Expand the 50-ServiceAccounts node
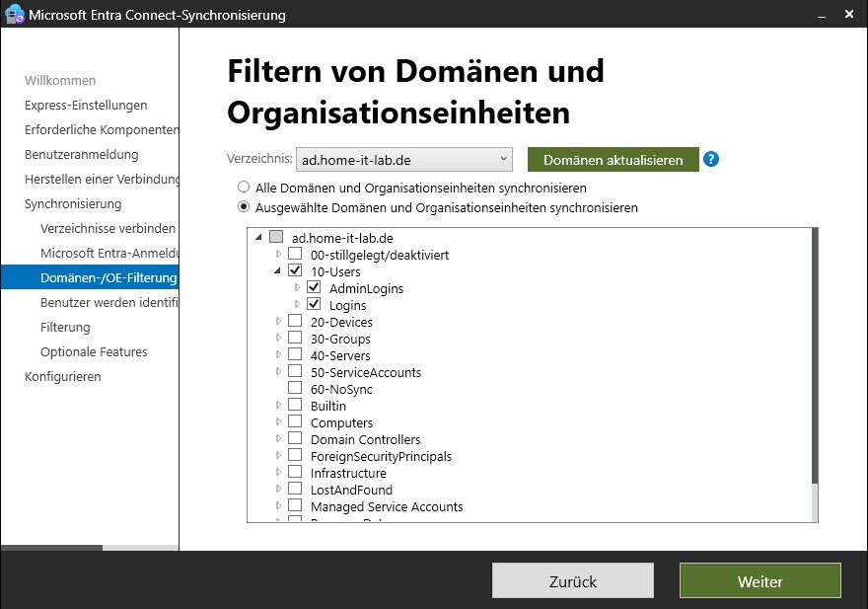The height and width of the screenshot is (609, 868). [x=278, y=371]
